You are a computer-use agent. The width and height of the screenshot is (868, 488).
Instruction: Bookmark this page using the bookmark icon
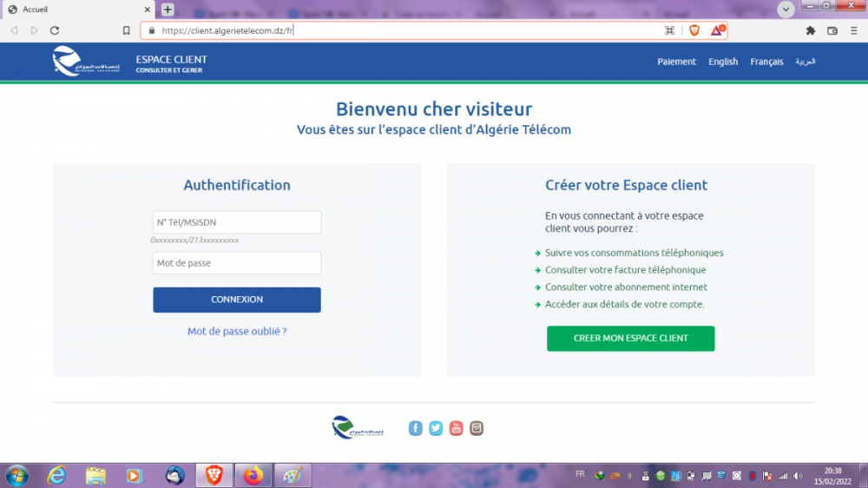[127, 30]
